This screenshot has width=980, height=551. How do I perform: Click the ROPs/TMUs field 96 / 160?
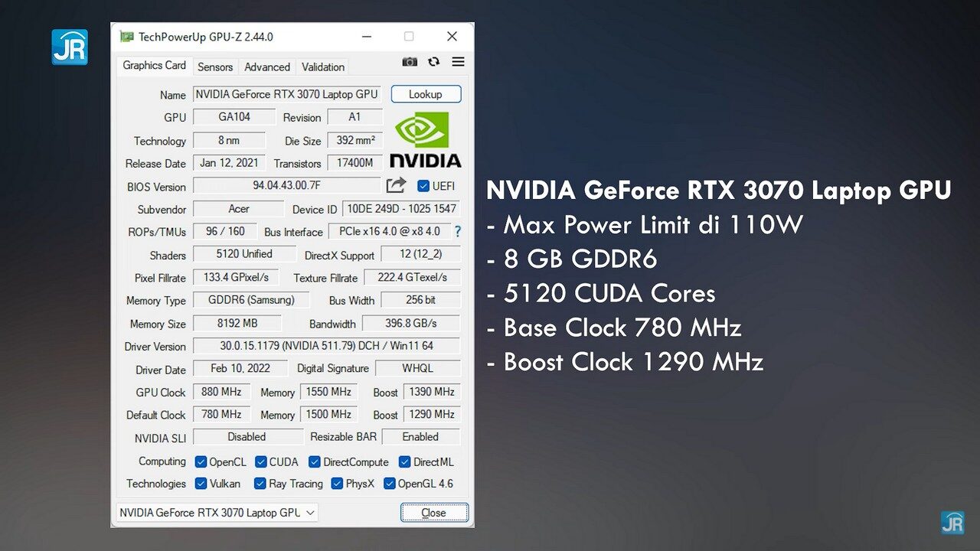tap(225, 231)
